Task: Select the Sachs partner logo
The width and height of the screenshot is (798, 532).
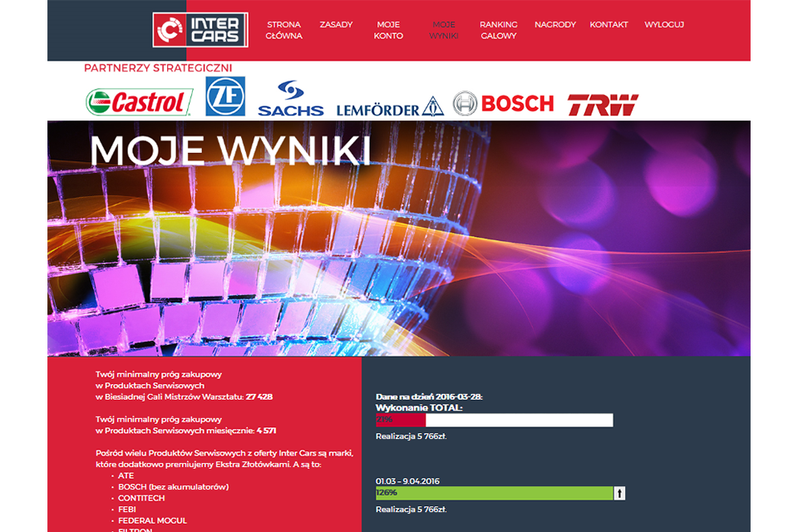Action: coord(291,98)
